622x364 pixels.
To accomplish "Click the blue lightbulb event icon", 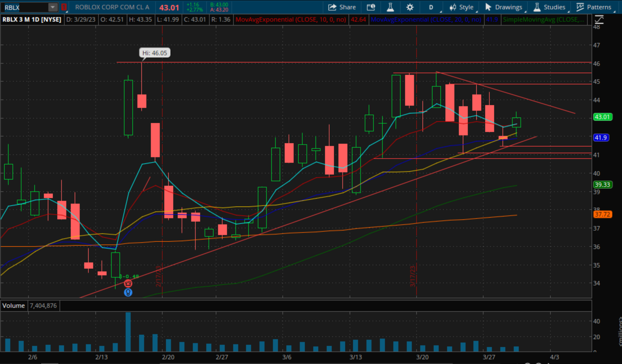I will pyautogui.click(x=128, y=292).
